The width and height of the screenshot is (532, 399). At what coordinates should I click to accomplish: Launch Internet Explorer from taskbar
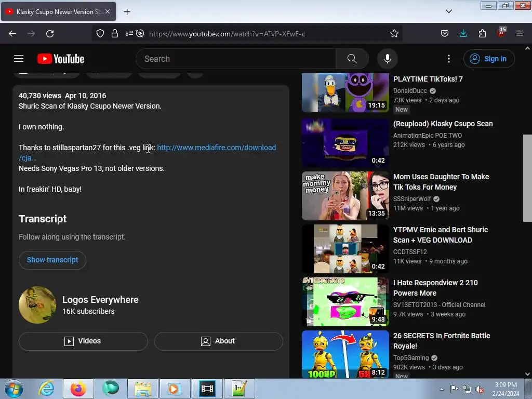(46, 389)
